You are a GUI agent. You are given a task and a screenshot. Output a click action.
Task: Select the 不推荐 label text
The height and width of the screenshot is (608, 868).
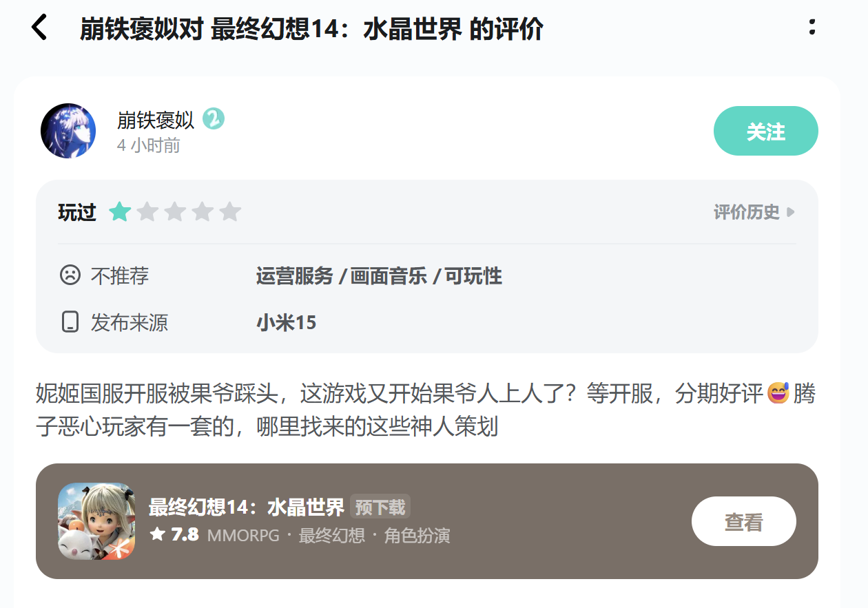pyautogui.click(x=120, y=276)
